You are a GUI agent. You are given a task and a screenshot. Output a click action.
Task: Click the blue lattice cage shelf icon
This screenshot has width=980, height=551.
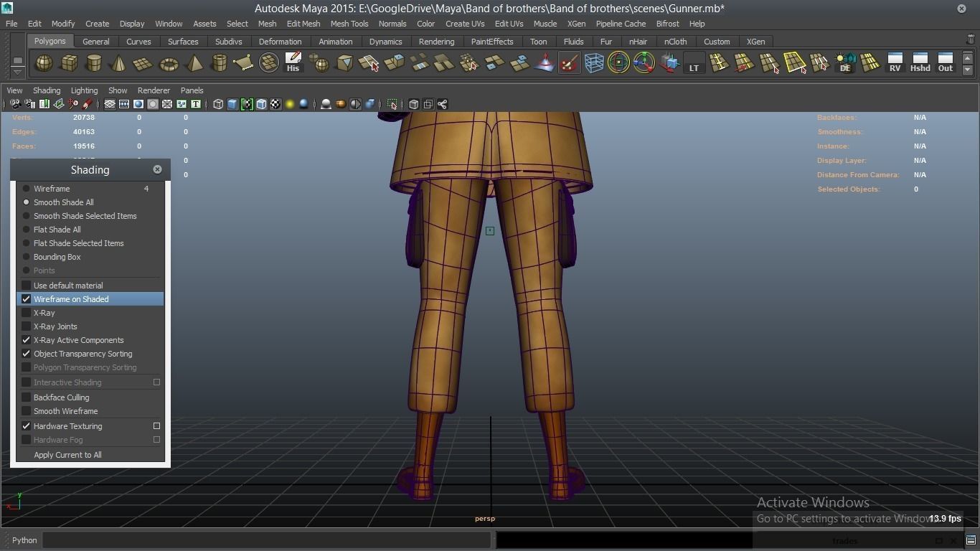point(594,63)
